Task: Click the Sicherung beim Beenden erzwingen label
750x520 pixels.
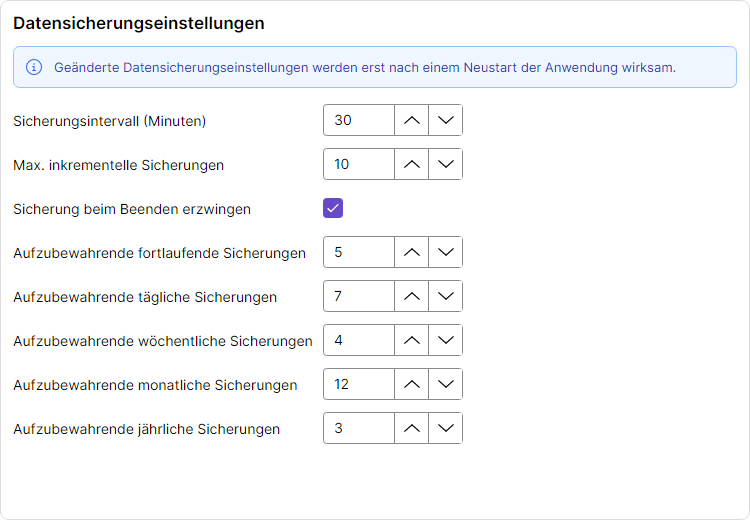Action: point(132,209)
